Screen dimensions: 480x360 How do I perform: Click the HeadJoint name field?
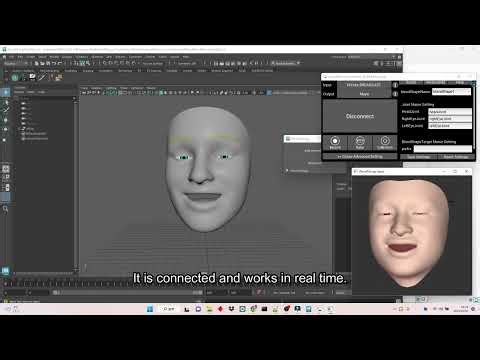coord(450,112)
